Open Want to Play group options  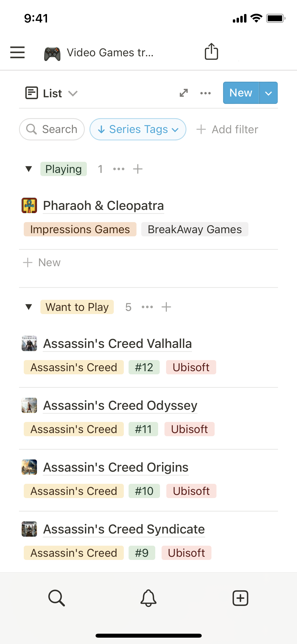[147, 307]
